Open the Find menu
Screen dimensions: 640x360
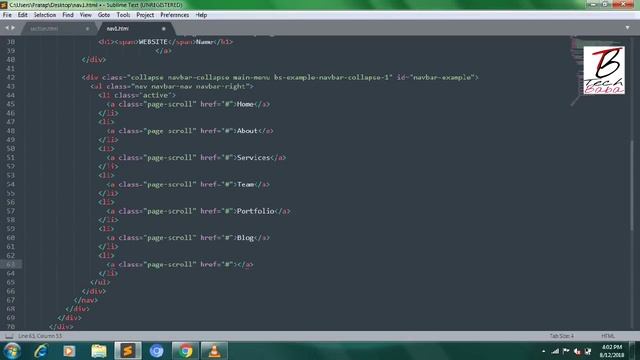point(68,15)
